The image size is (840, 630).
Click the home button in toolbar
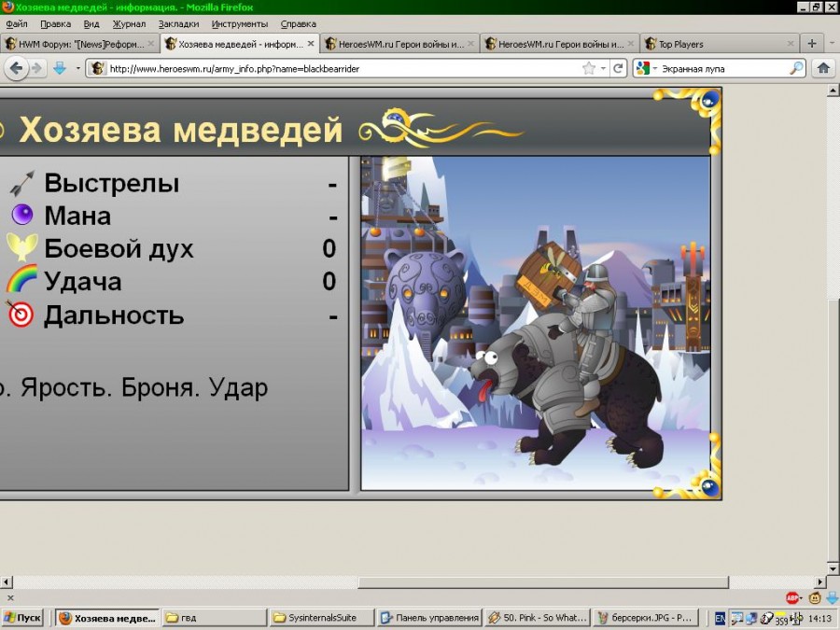pos(823,68)
